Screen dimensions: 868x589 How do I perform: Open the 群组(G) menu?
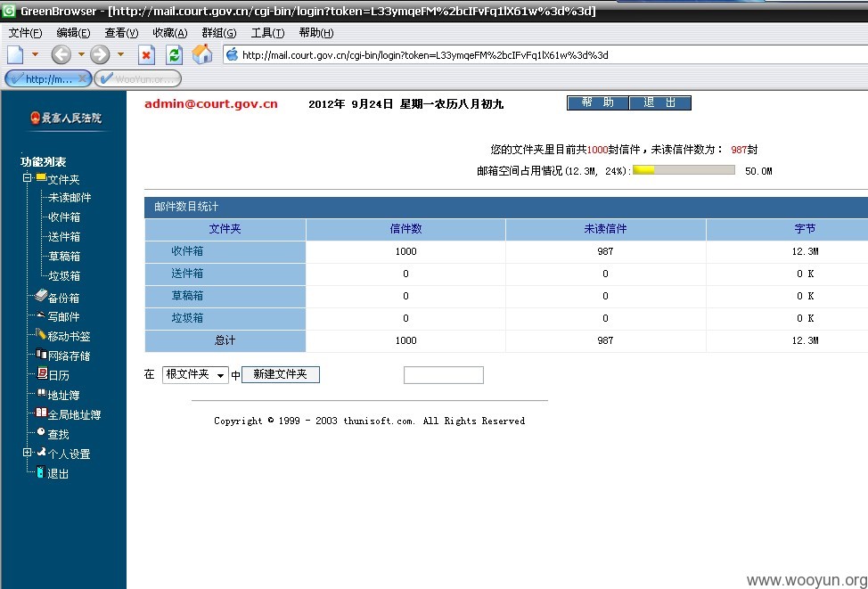(218, 33)
